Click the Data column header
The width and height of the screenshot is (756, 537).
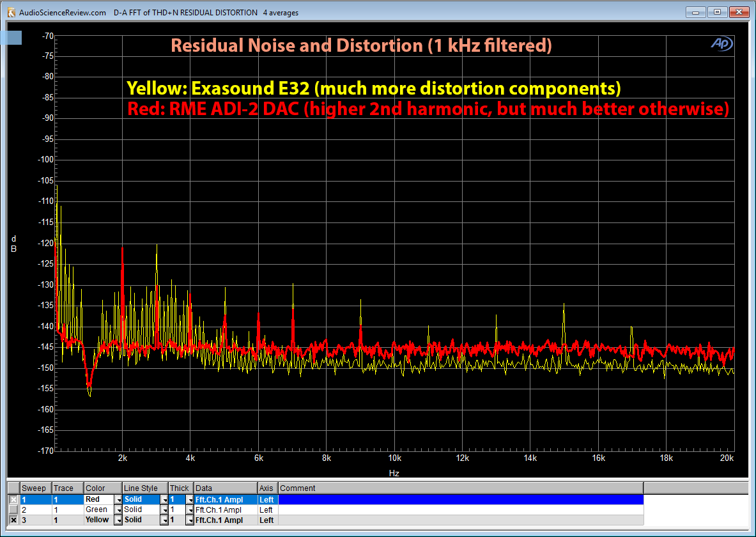point(226,488)
